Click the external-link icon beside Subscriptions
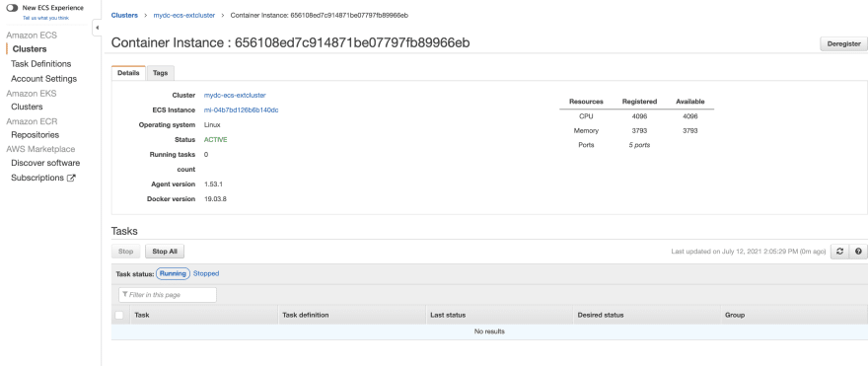Viewport: 868px width, 366px height. (71, 178)
